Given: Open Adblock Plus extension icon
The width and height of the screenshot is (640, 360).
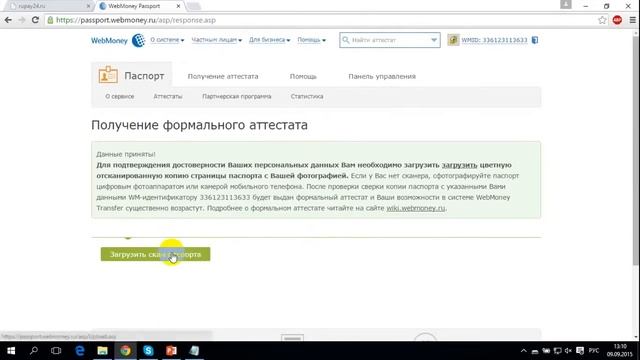Looking at the screenshot, I should (x=617, y=20).
